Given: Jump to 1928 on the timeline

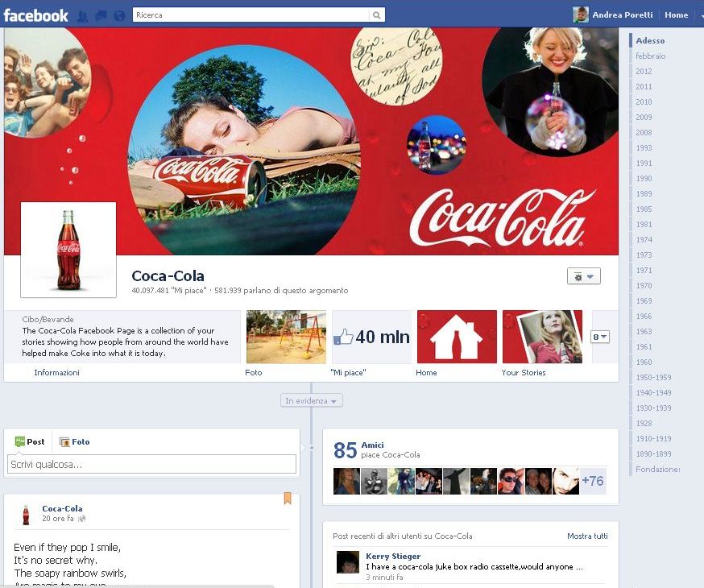Looking at the screenshot, I should pos(644,423).
